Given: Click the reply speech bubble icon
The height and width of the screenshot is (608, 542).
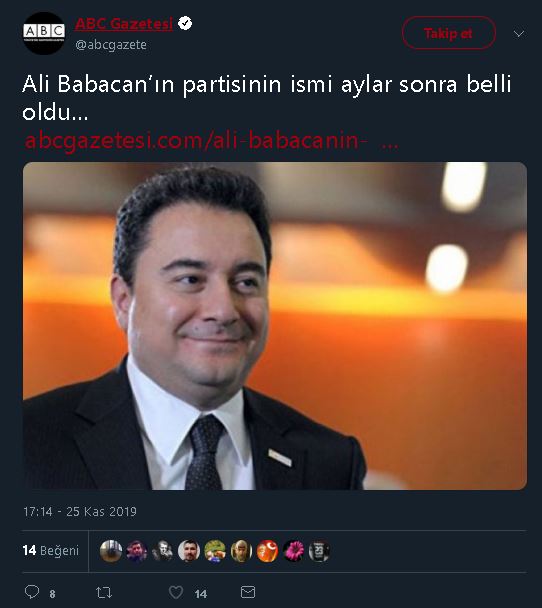Looking at the screenshot, I should click(x=32, y=592).
